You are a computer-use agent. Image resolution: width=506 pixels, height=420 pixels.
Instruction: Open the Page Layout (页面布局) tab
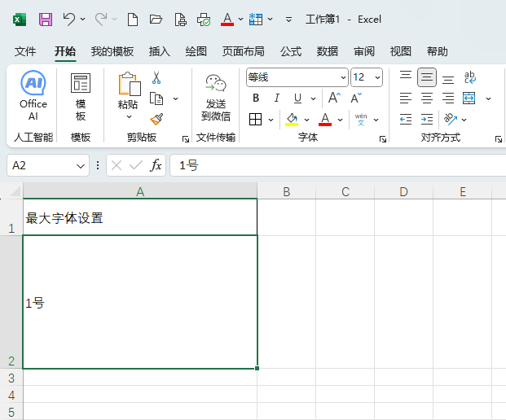[244, 51]
